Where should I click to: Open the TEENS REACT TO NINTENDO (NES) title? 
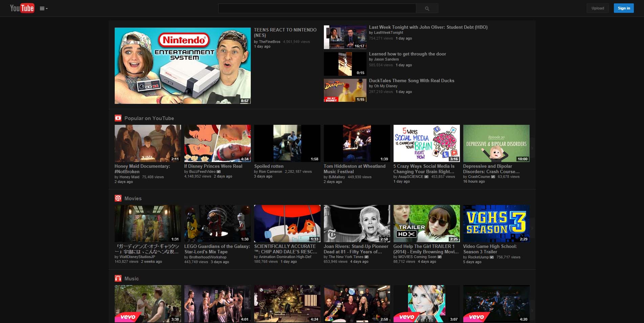coord(285,32)
